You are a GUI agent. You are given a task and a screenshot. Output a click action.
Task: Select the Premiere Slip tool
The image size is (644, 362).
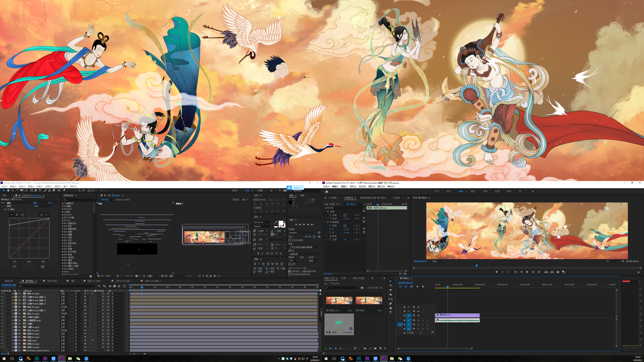tap(390, 299)
